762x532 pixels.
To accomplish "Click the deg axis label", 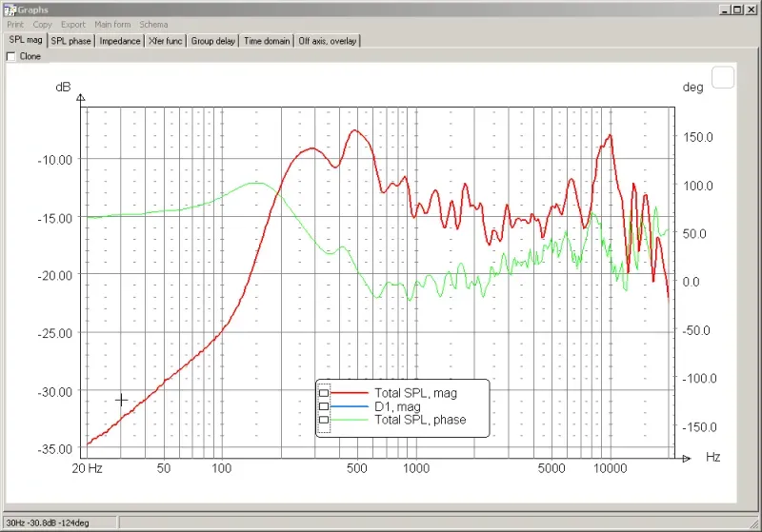I will point(693,88).
